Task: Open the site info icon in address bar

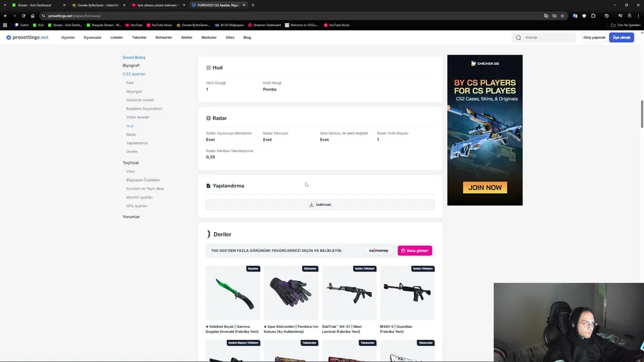Action: click(43, 16)
